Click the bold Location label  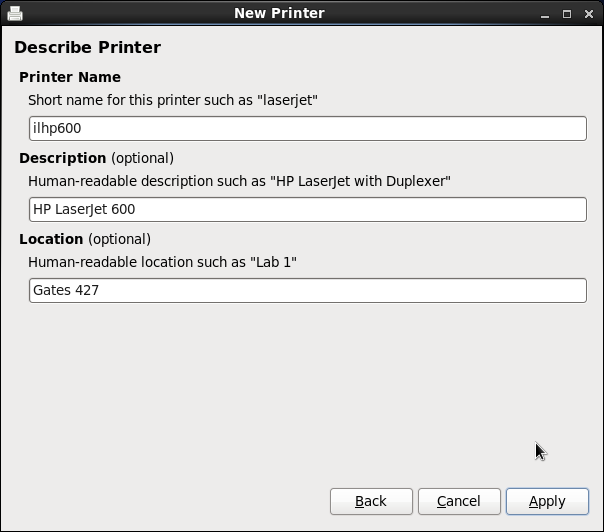pyautogui.click(x=51, y=239)
